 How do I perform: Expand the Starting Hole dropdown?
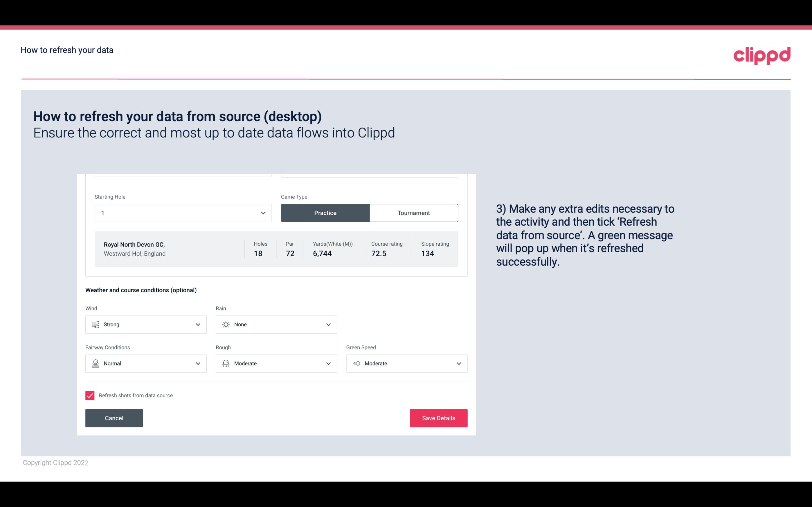click(x=262, y=213)
